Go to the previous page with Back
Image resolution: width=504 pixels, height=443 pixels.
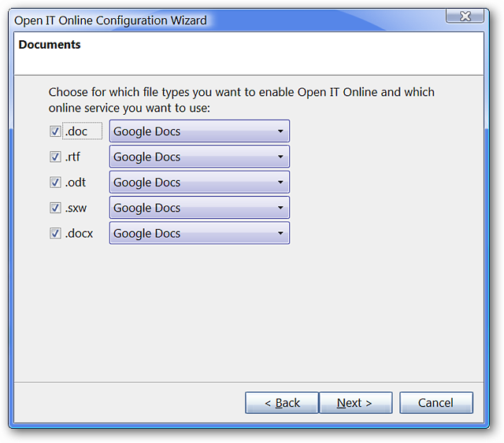click(282, 403)
